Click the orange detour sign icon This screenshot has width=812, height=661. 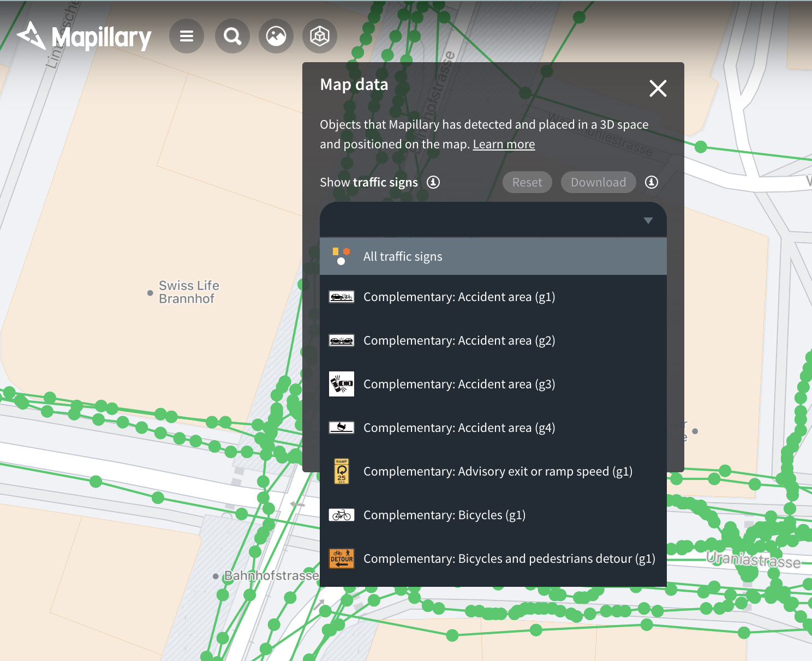tap(342, 558)
